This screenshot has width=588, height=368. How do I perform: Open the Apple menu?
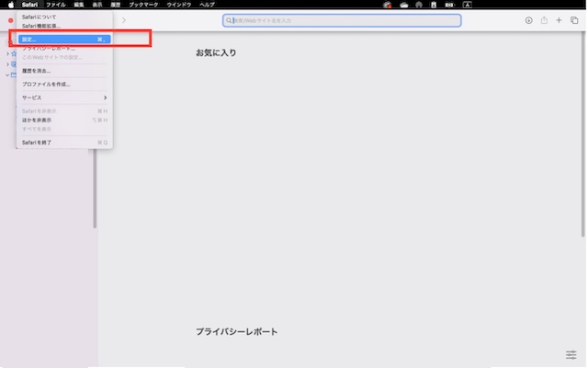(x=11, y=5)
